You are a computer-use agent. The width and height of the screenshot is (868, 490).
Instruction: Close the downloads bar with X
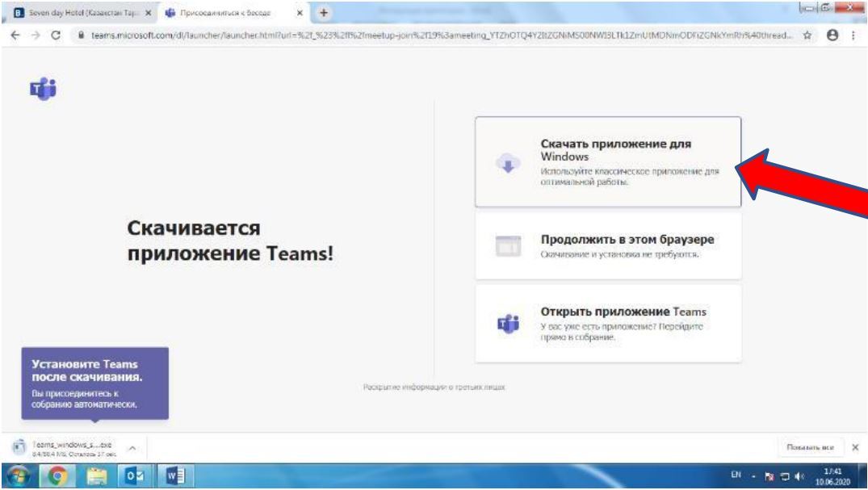(855, 447)
